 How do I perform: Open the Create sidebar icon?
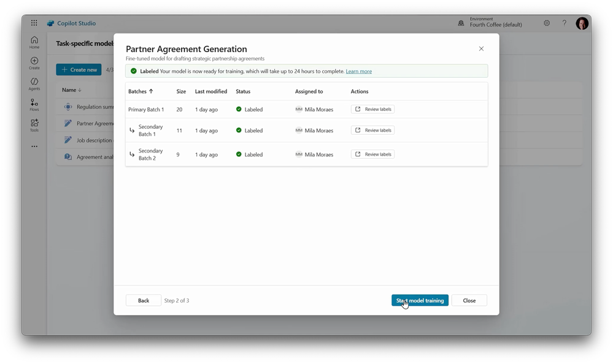[x=34, y=63]
